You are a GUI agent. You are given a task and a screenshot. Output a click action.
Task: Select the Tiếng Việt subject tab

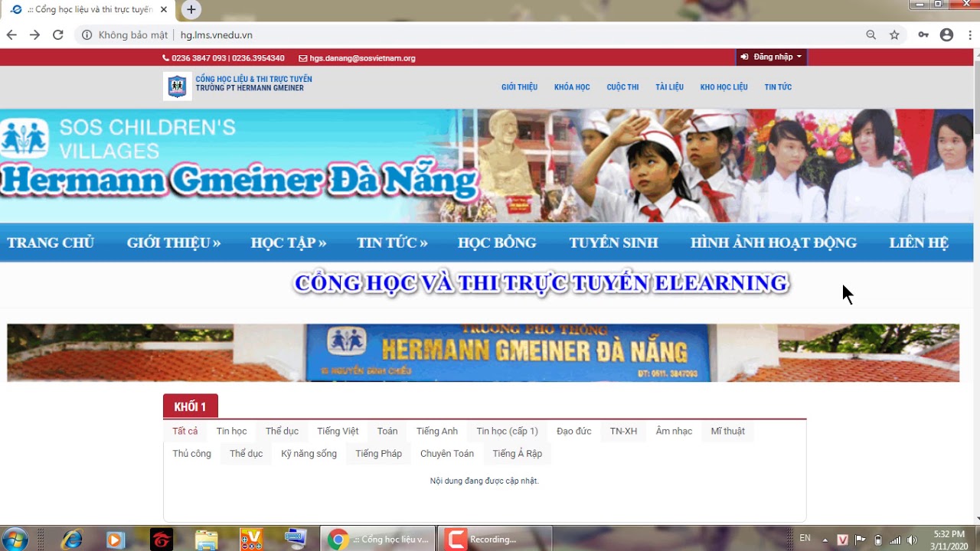point(338,432)
